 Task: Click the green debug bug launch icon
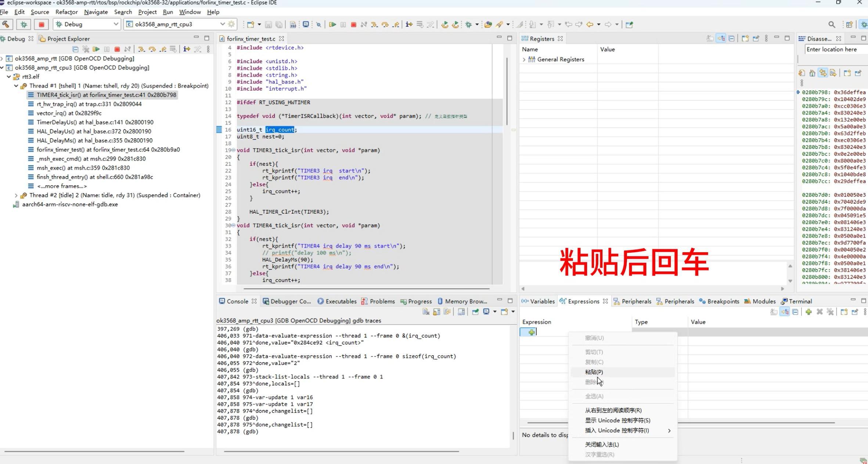click(24, 25)
